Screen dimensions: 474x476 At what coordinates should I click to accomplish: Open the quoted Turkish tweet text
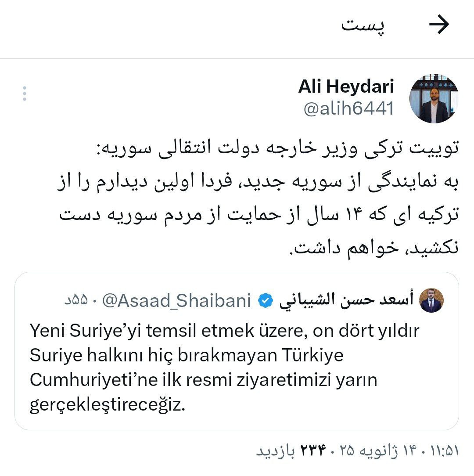tap(225, 368)
